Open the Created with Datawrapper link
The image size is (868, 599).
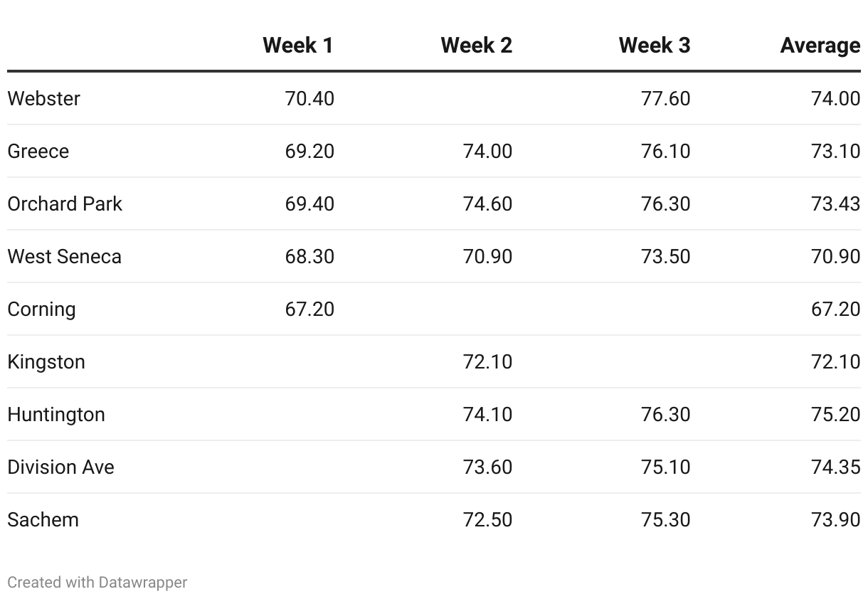click(97, 582)
